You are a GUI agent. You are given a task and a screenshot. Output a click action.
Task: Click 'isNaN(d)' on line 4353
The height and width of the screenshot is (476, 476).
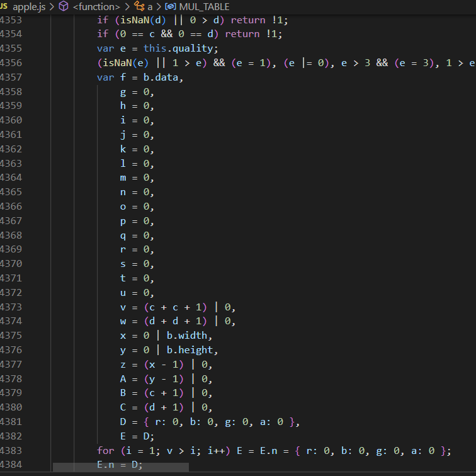pyautogui.click(x=144, y=20)
